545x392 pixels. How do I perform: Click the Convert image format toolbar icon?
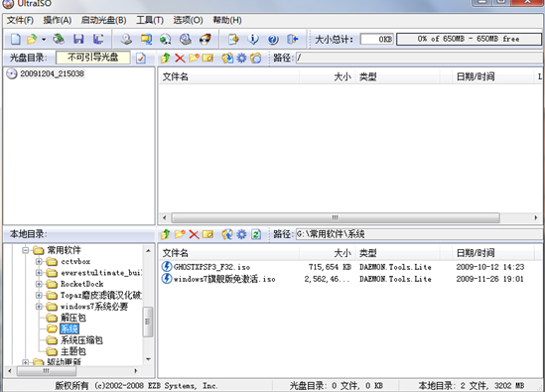(x=146, y=39)
